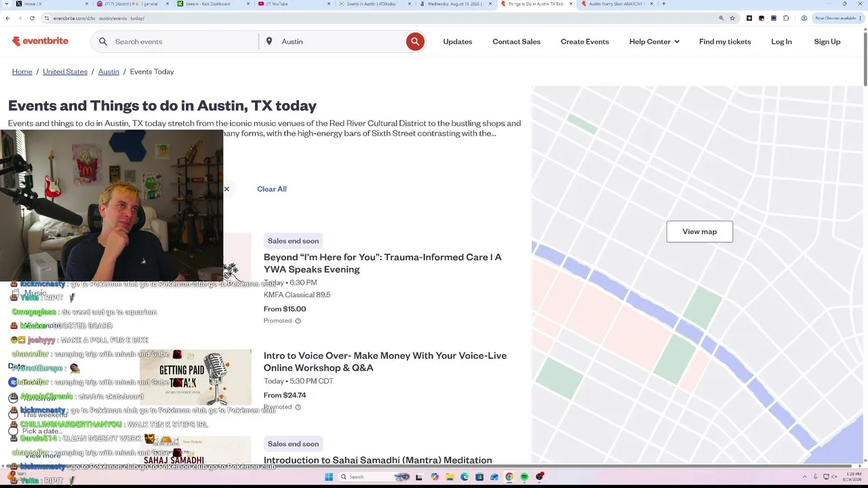Screen dimensions: 868x488
Task: Open the Copilot icon in the taskbar
Action: [435, 477]
